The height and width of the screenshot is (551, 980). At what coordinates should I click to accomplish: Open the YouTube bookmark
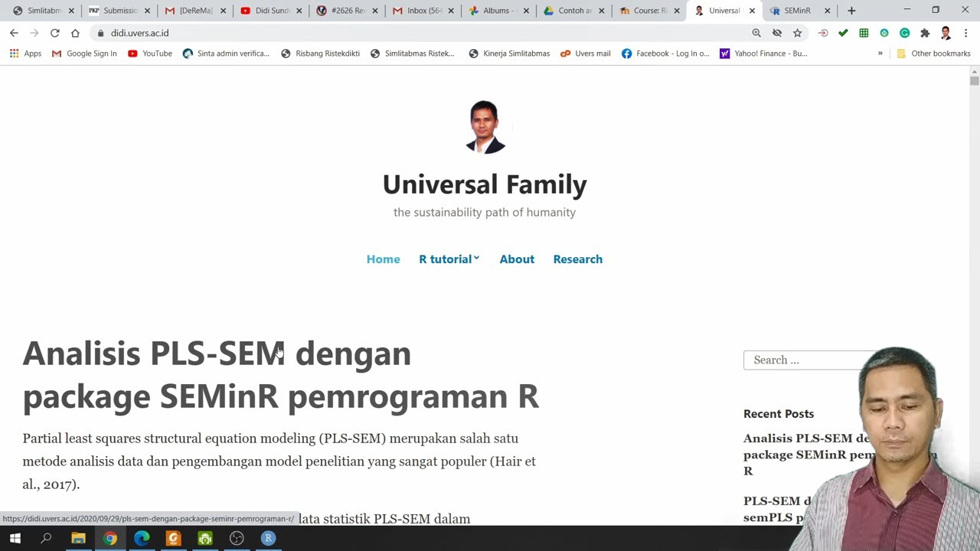click(x=150, y=54)
